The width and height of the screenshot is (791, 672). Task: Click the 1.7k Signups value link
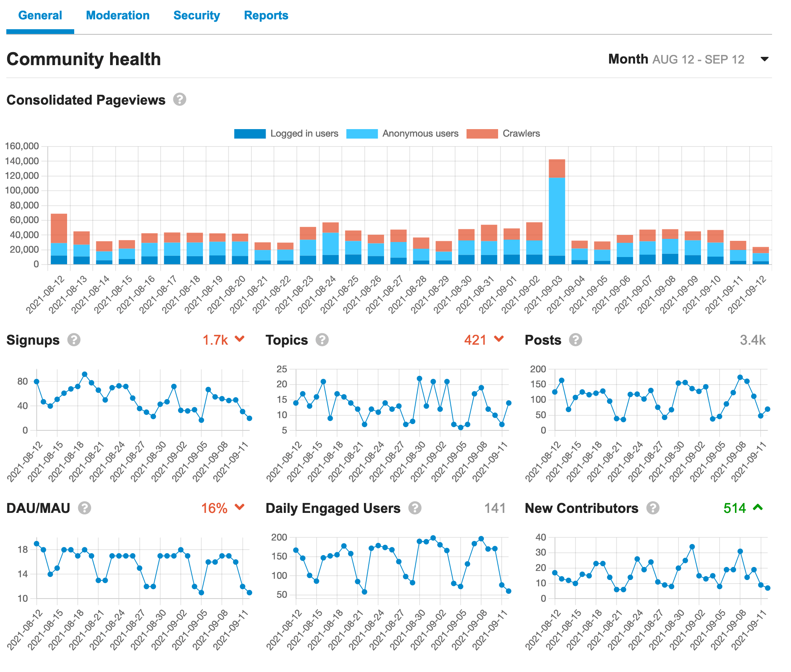coord(216,340)
